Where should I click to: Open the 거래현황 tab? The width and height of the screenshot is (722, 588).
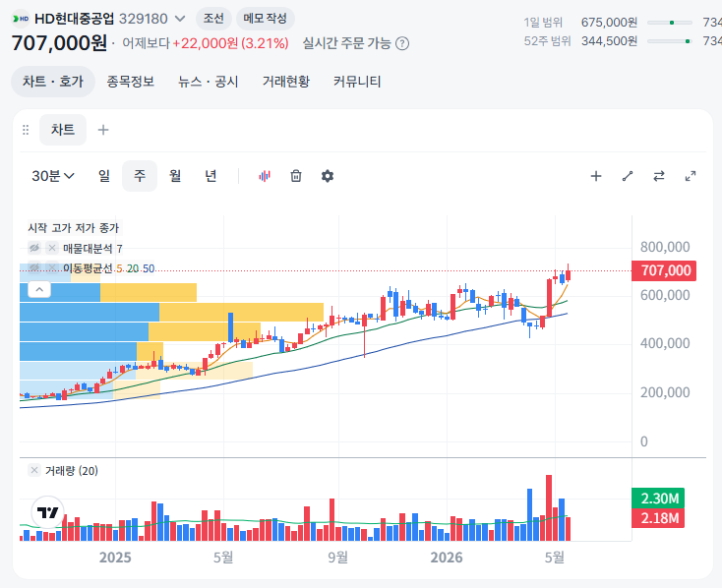(x=286, y=82)
